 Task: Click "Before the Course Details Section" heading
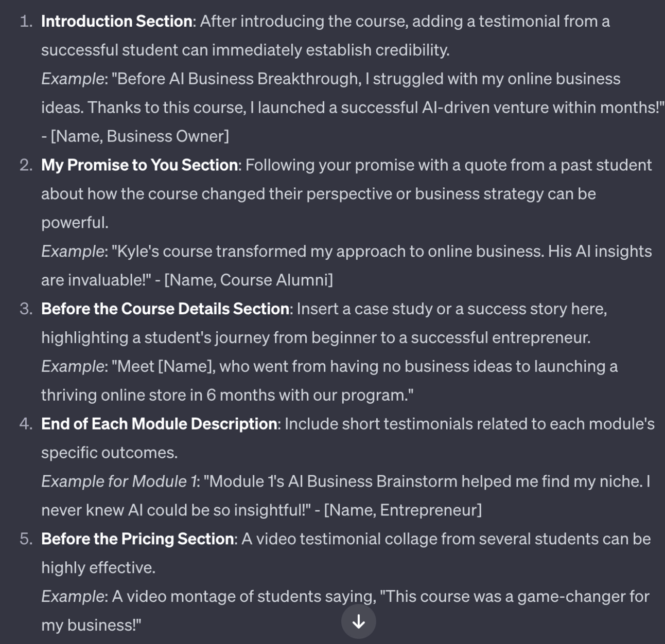tap(165, 309)
